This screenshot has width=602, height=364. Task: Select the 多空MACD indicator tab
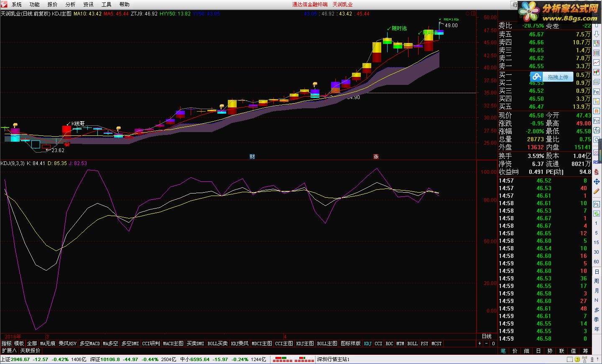tap(90, 344)
